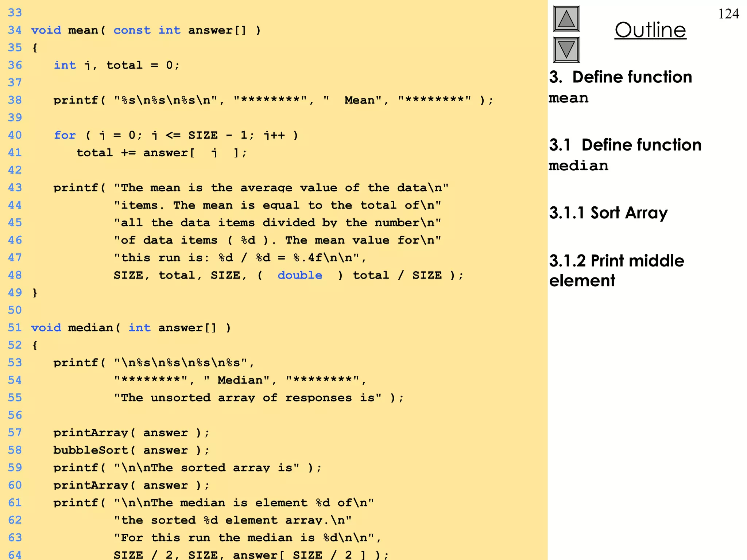Click line 36 'int j, total = 0;'
Screen dimensions: 747x560
coord(117,65)
